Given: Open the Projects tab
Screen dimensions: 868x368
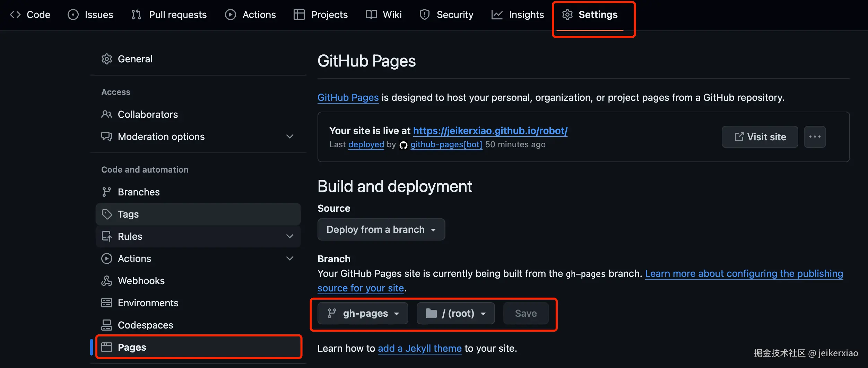Looking at the screenshot, I should (x=321, y=15).
